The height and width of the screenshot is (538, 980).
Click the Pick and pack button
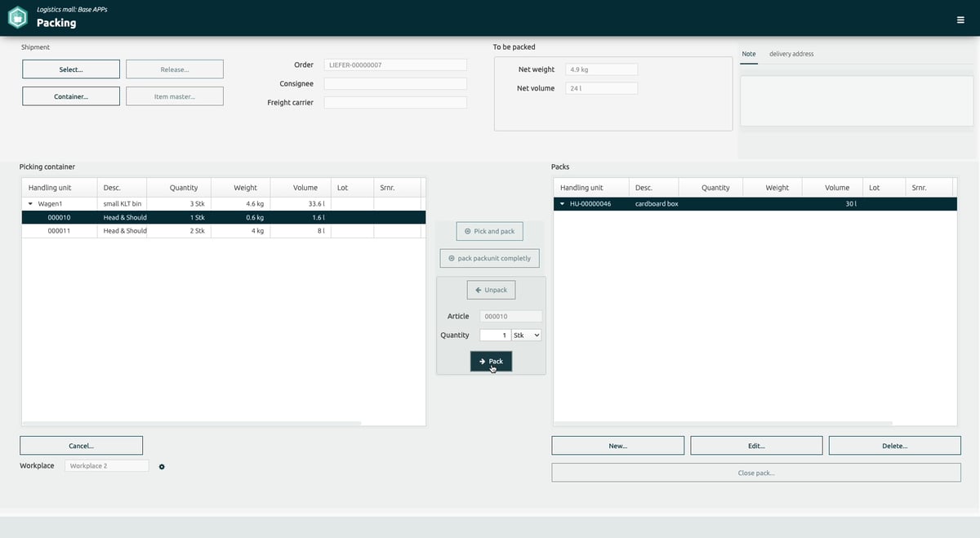click(x=489, y=231)
